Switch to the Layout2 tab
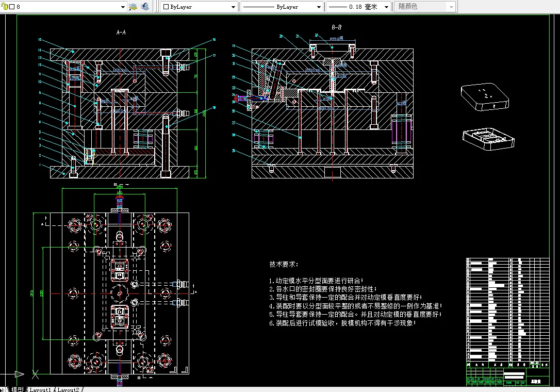This screenshot has width=560, height=392. pos(68,389)
